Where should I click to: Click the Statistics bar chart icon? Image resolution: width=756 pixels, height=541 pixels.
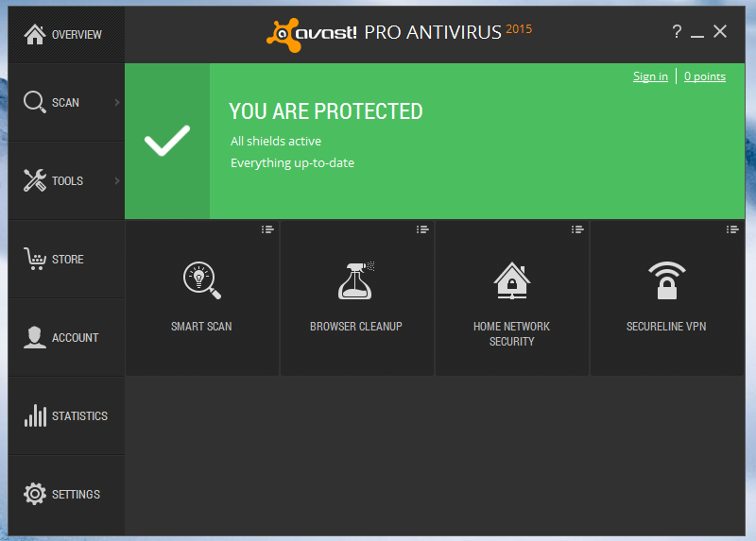coord(35,415)
